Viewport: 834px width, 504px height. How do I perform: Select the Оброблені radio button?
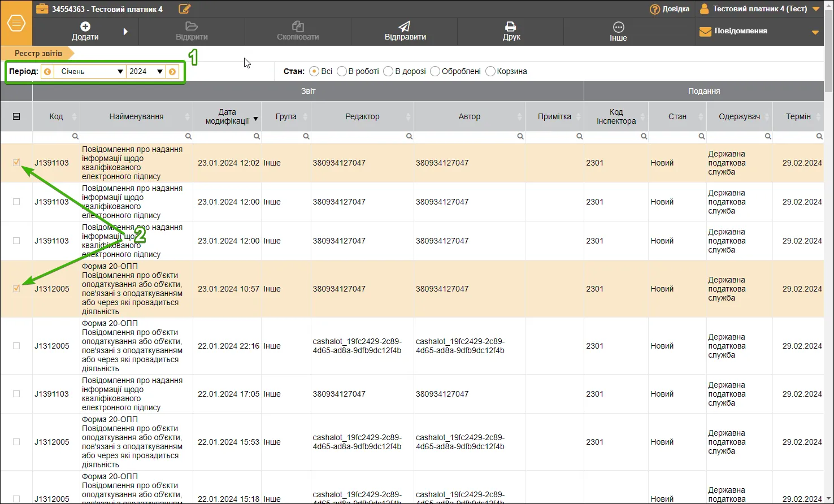[435, 71]
